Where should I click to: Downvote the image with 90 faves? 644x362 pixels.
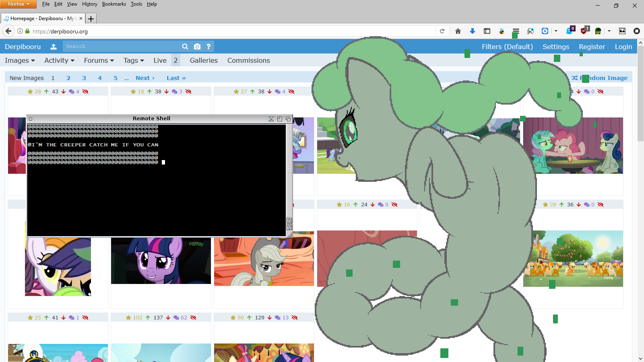click(270, 318)
